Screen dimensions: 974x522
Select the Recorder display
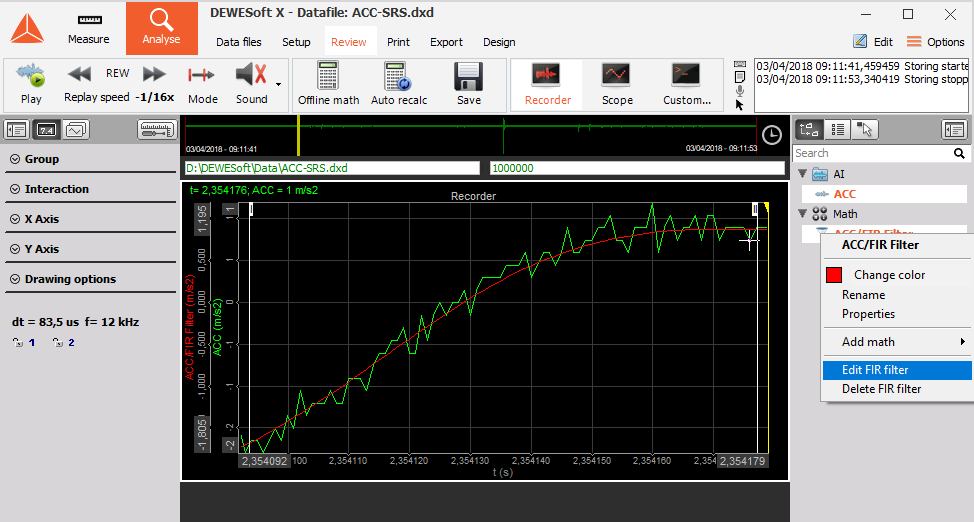click(547, 84)
